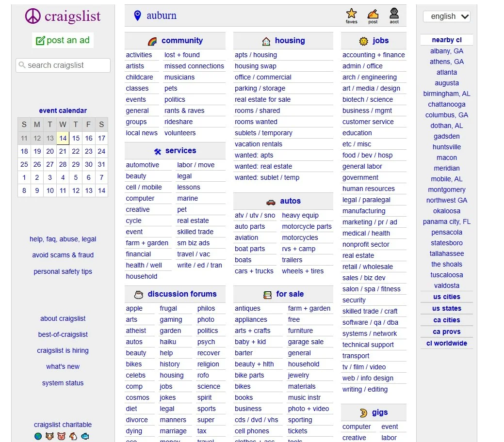Click the rainbow icon beside community
The width and height of the screenshot is (504, 442).
pyautogui.click(x=152, y=41)
